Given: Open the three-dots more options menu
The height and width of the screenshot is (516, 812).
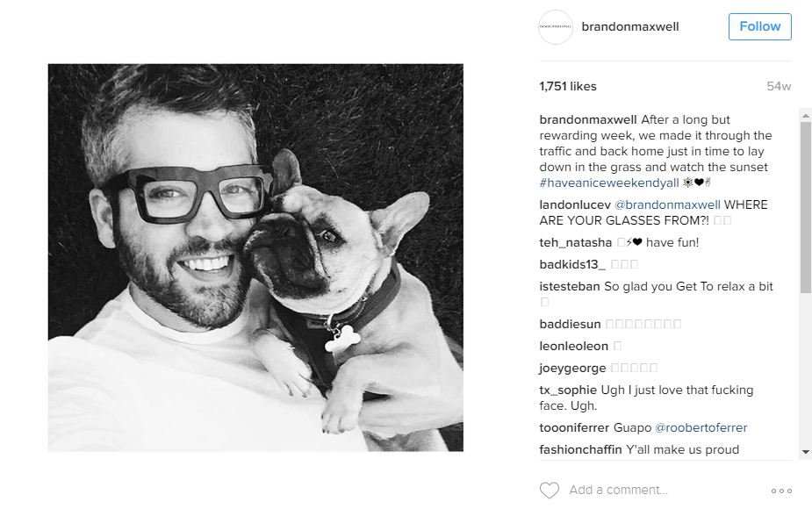Looking at the screenshot, I should pyautogui.click(x=781, y=491).
